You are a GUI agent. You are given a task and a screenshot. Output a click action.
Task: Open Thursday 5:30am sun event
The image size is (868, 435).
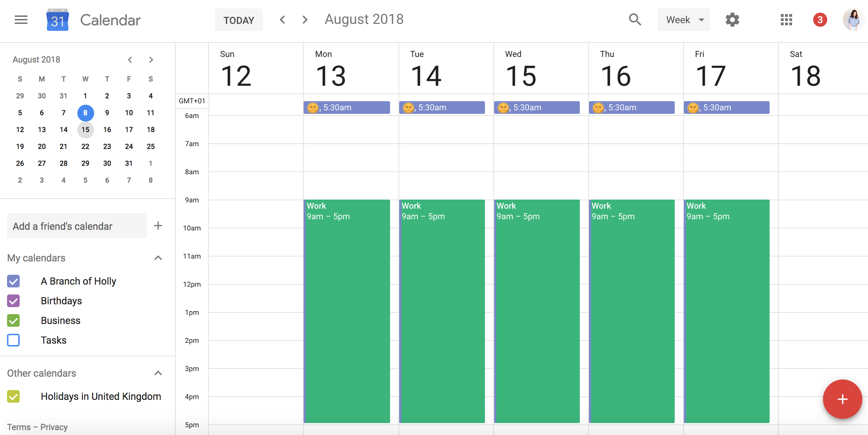point(632,108)
